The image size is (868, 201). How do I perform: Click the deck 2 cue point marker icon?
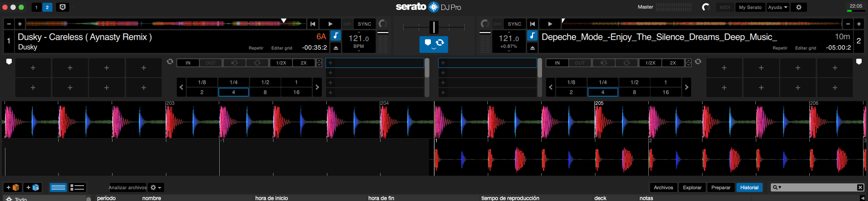point(859,62)
